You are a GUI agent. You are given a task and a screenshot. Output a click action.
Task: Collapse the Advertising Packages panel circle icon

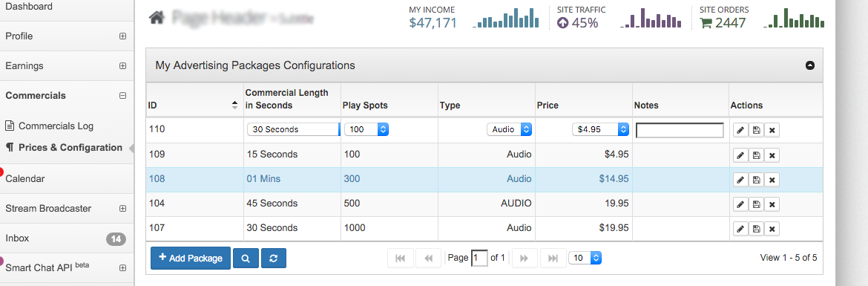[x=810, y=65]
